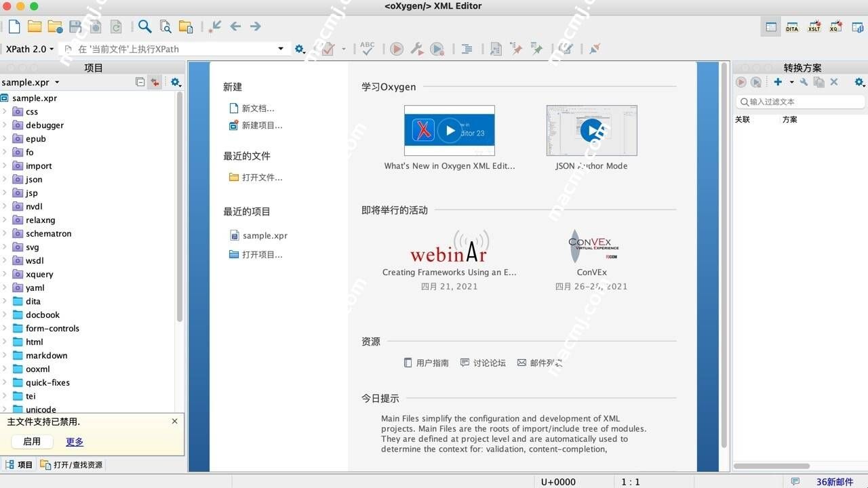Viewport: 868px width, 488px height.
Task: Click the blue plus New scenario icon
Action: click(x=778, y=82)
